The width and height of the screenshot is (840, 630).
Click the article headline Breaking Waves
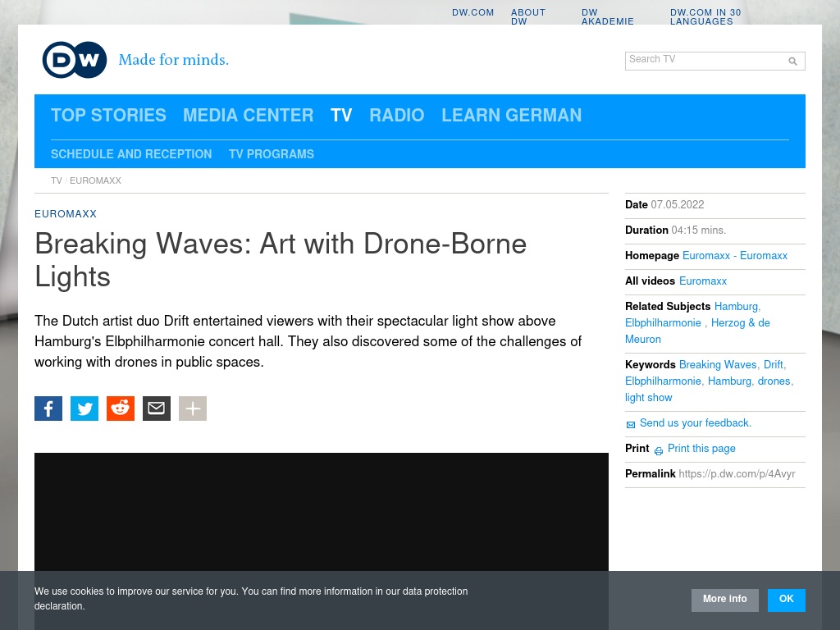pyautogui.click(x=281, y=260)
